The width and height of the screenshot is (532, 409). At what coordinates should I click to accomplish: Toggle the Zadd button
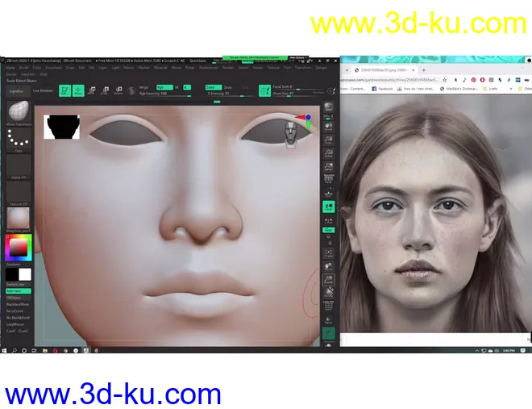(214, 87)
